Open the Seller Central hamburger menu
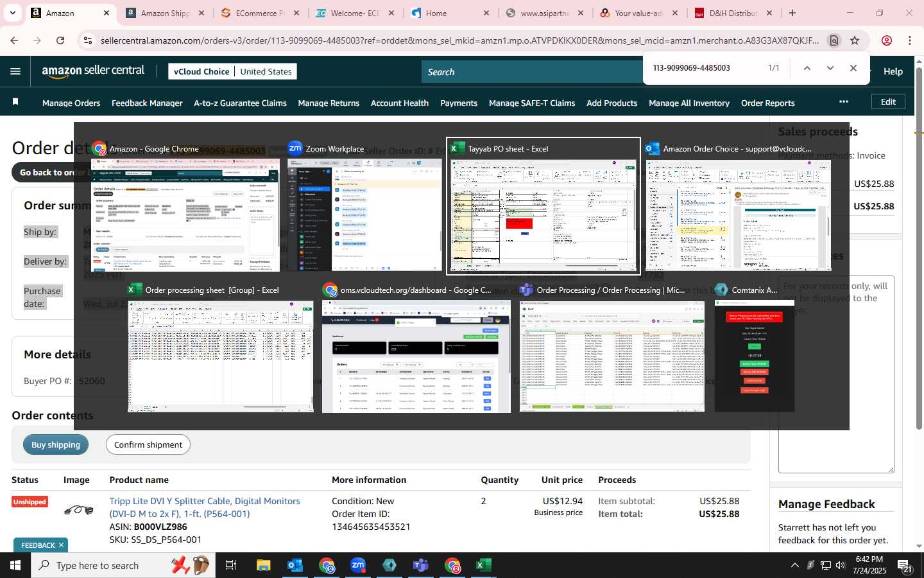 15,71
